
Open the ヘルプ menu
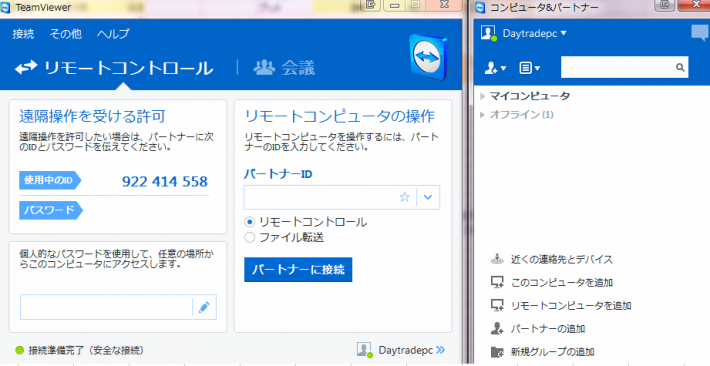(113, 34)
